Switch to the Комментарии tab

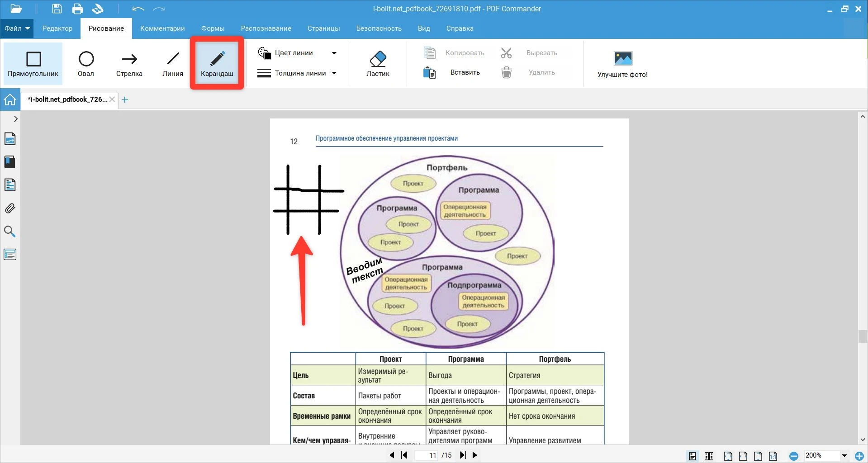[162, 28]
